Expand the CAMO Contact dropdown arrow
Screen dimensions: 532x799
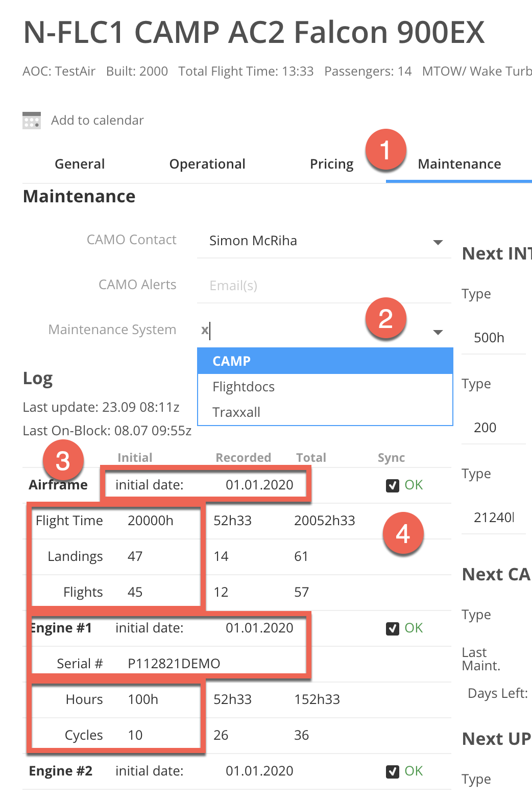click(x=438, y=242)
